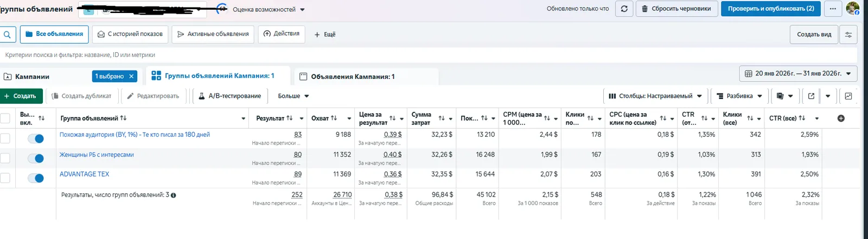
Task: Sort by the Охват column arrows
Action: [334, 118]
